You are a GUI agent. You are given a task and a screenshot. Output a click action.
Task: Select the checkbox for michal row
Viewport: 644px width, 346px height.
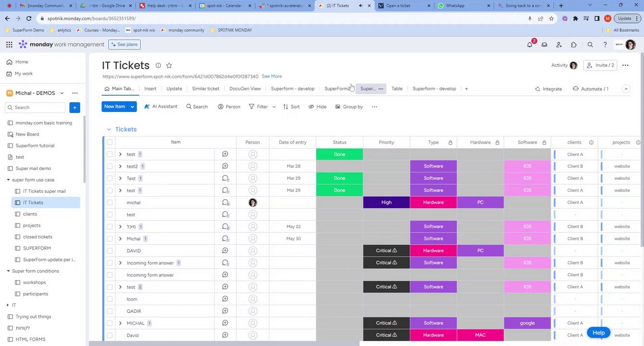click(x=110, y=203)
